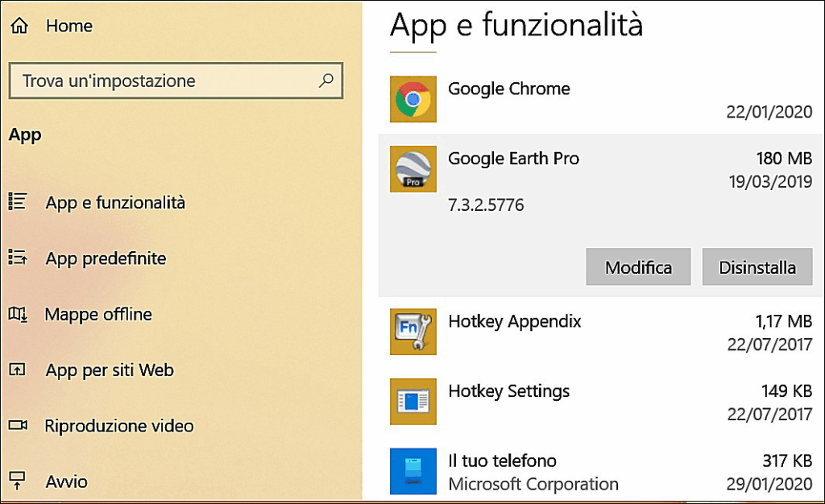Select the Hotkey Settings entry name
Image resolution: width=825 pixels, height=504 pixels.
click(x=508, y=391)
